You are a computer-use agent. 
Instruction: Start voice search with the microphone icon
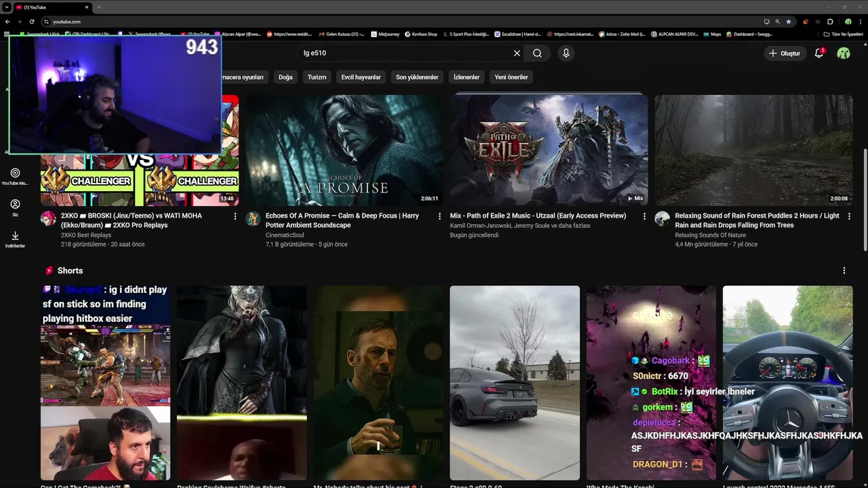pyautogui.click(x=566, y=53)
